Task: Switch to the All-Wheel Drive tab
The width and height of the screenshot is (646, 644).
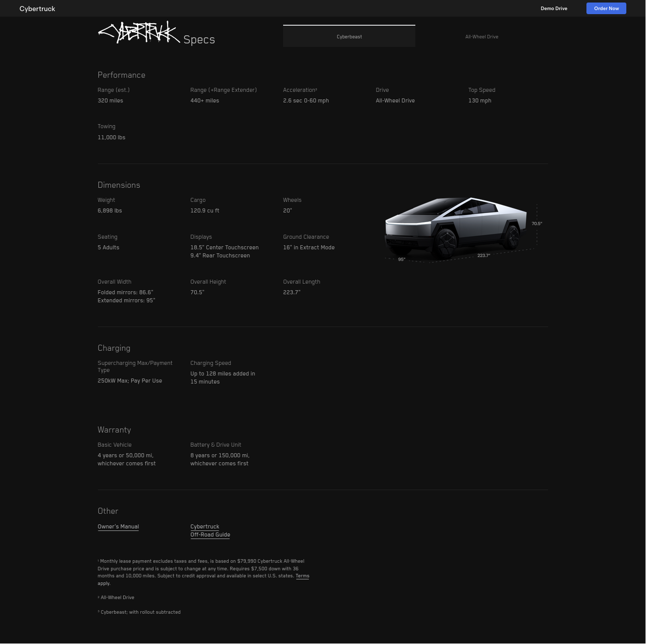Action: tap(481, 36)
